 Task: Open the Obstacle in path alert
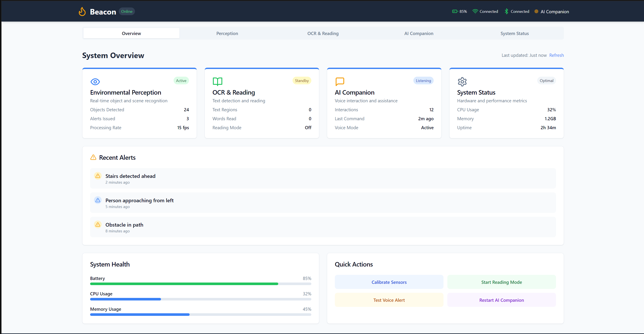coord(323,227)
